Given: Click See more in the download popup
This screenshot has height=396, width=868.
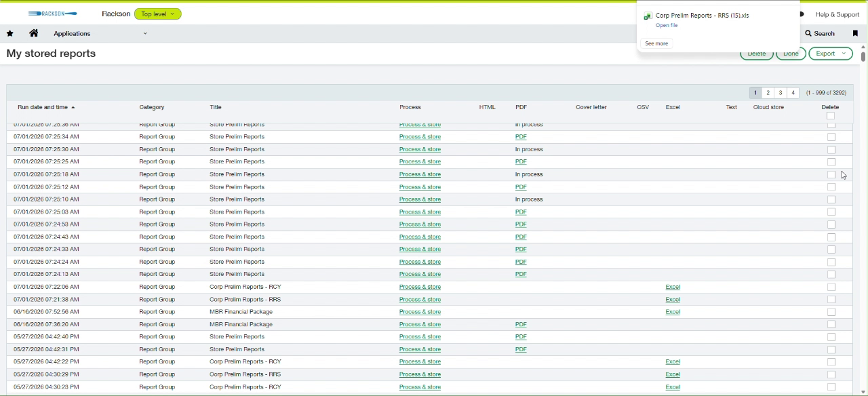Looking at the screenshot, I should [x=656, y=43].
